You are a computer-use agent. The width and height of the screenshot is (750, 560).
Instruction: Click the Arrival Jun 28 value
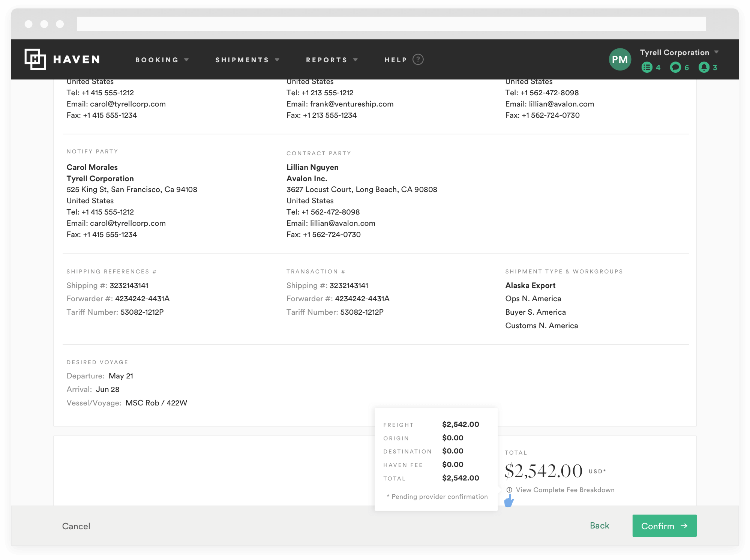pos(108,389)
